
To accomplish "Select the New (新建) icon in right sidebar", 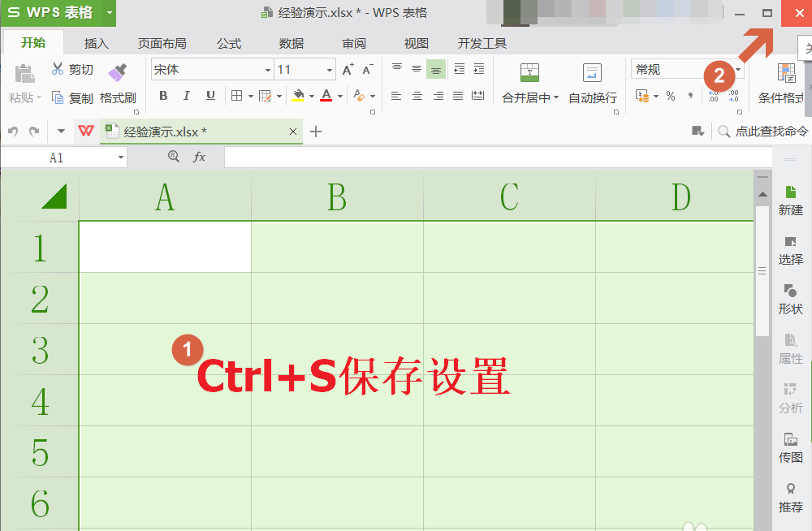I will tap(790, 199).
